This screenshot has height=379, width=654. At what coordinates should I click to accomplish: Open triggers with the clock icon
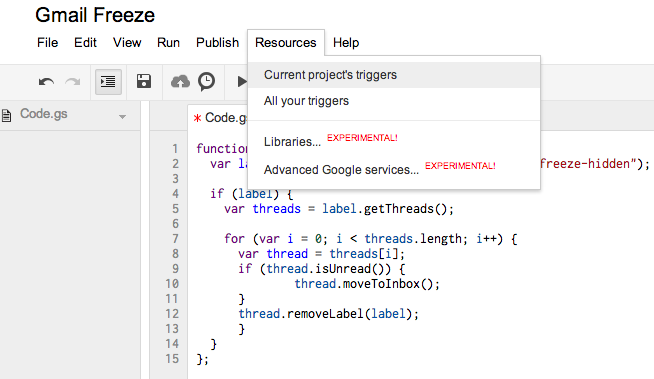pyautogui.click(x=206, y=81)
